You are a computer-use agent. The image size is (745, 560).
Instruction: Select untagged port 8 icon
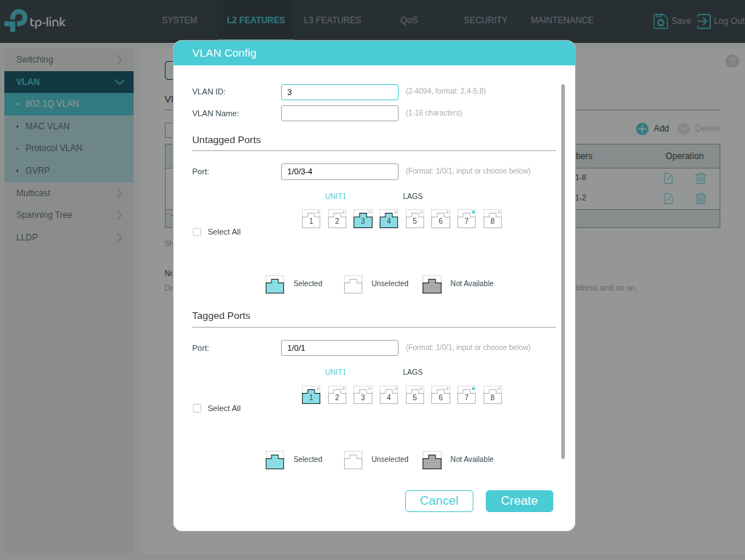[x=492, y=219]
